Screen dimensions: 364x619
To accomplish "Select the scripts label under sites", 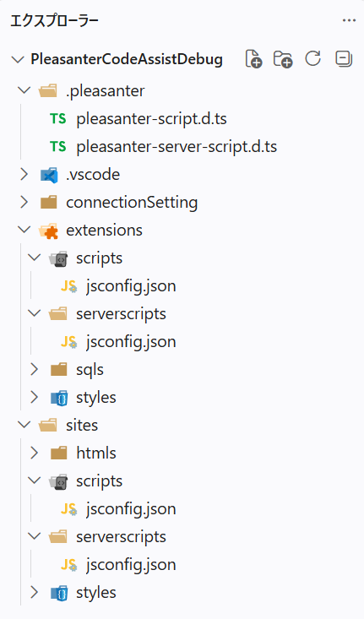I will 100,482.
